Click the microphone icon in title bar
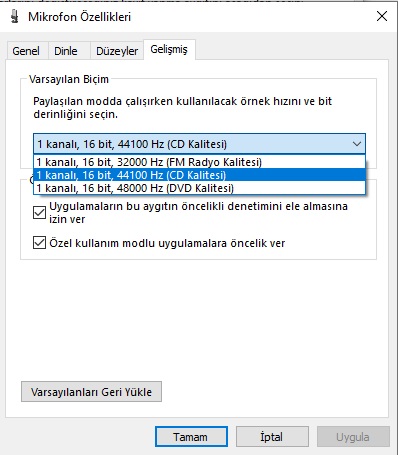 pos(14,16)
